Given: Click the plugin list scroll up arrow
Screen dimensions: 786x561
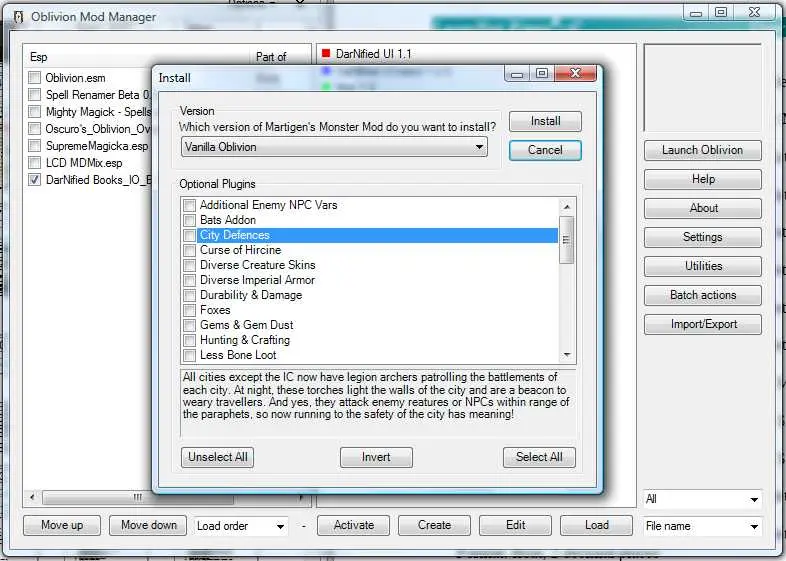Looking at the screenshot, I should tap(566, 207).
